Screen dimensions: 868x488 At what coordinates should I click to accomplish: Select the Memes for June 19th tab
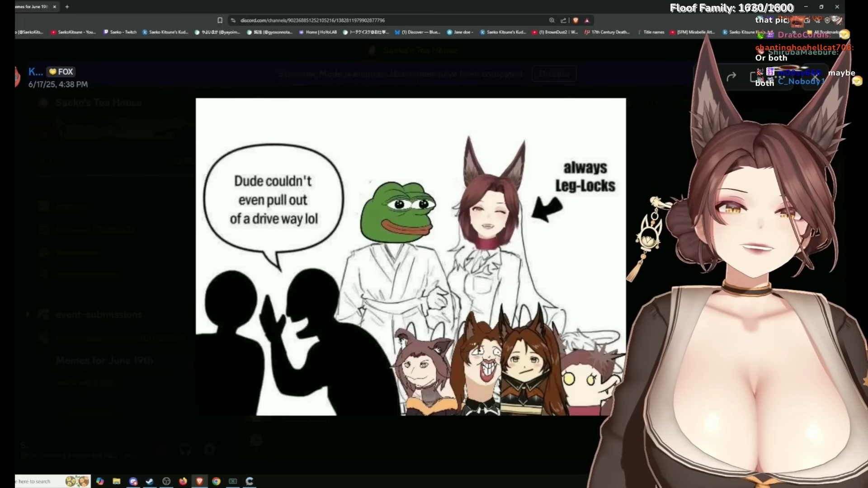[32, 7]
